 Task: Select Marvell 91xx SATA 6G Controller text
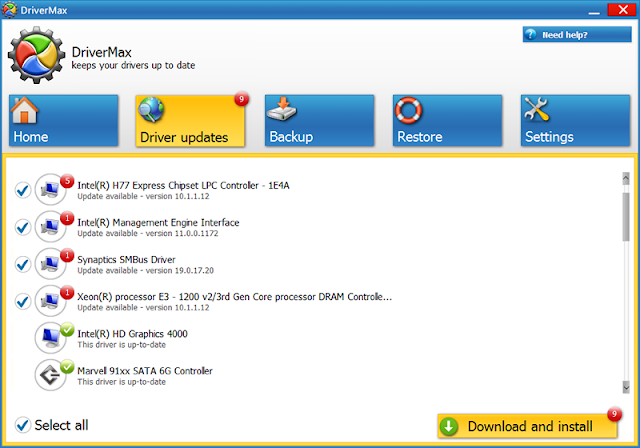[x=145, y=371]
